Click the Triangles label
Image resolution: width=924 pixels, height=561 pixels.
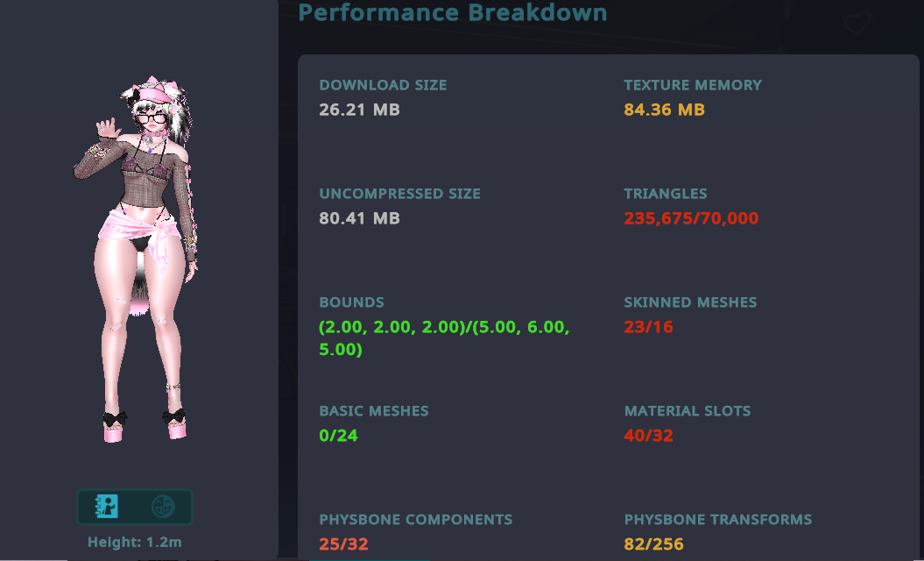(x=666, y=194)
